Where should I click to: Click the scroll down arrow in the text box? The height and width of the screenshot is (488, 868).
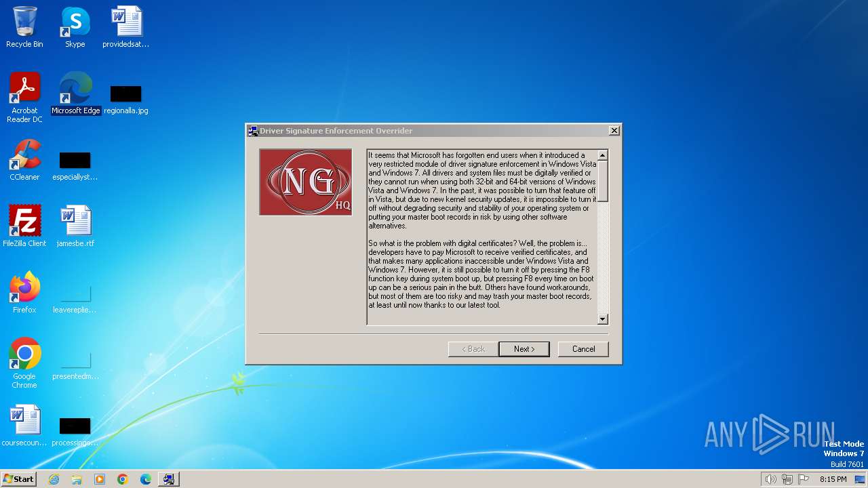[602, 319]
